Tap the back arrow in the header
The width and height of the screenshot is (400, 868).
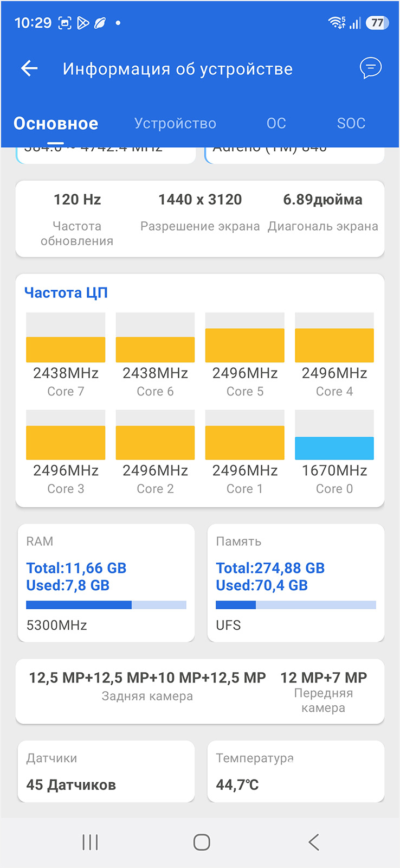(29, 68)
